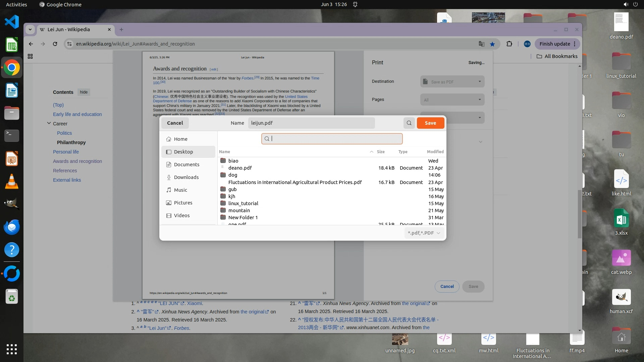Open the bookmarks apps grid icon

(30, 56)
